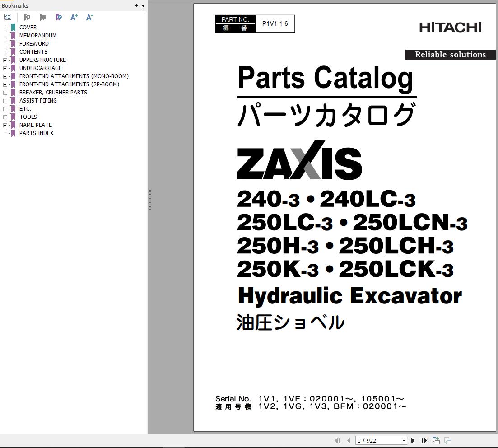
Task: Click the P1V1-1-6 part number text
Action: click(x=275, y=24)
